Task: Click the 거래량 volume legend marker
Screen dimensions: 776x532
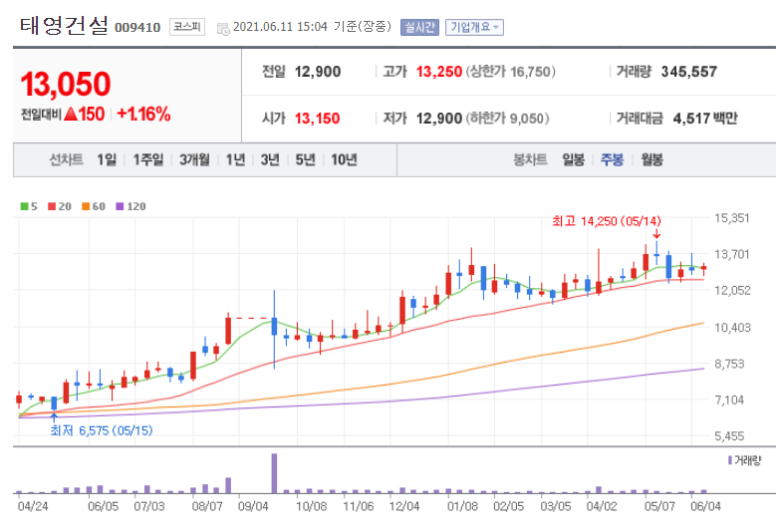Action: 730,460
